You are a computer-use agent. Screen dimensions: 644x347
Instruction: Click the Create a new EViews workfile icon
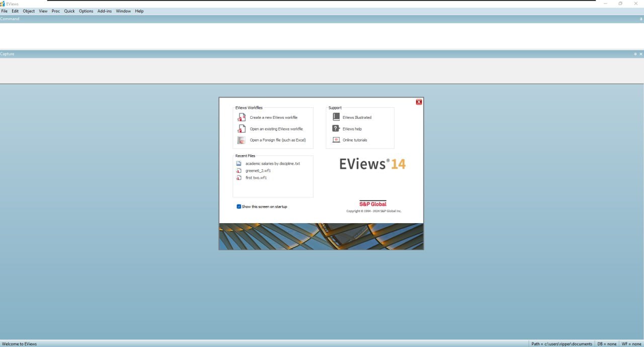(x=242, y=117)
